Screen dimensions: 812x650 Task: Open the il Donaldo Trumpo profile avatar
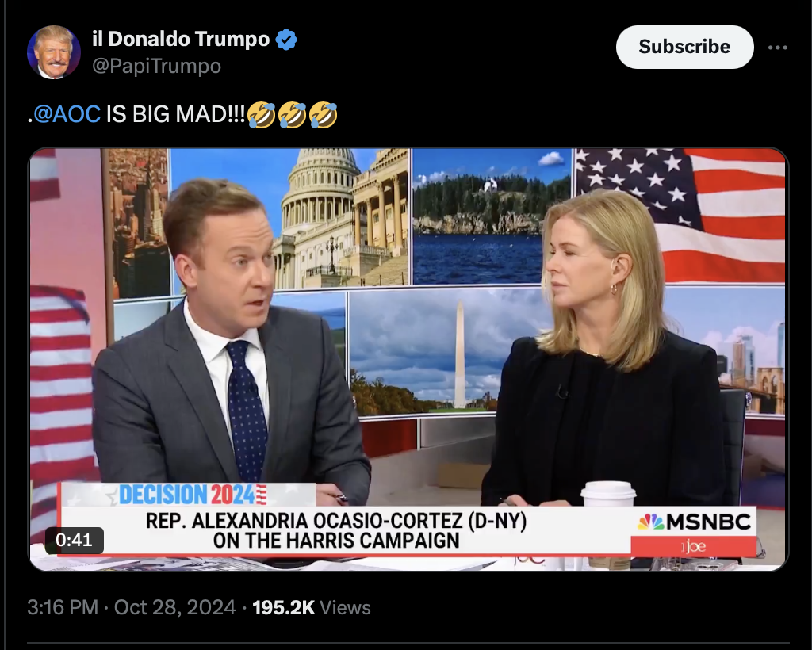coord(54,52)
